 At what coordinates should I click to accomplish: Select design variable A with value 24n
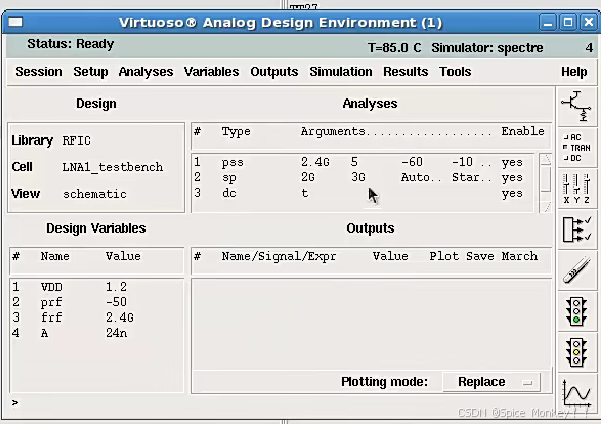[97, 333]
